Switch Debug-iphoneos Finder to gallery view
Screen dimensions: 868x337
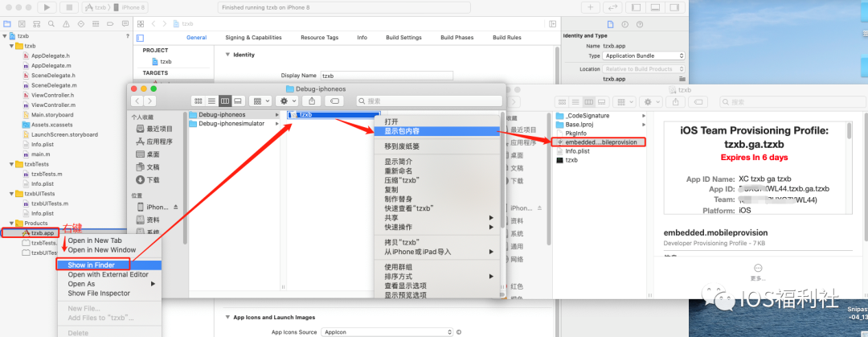pos(237,101)
